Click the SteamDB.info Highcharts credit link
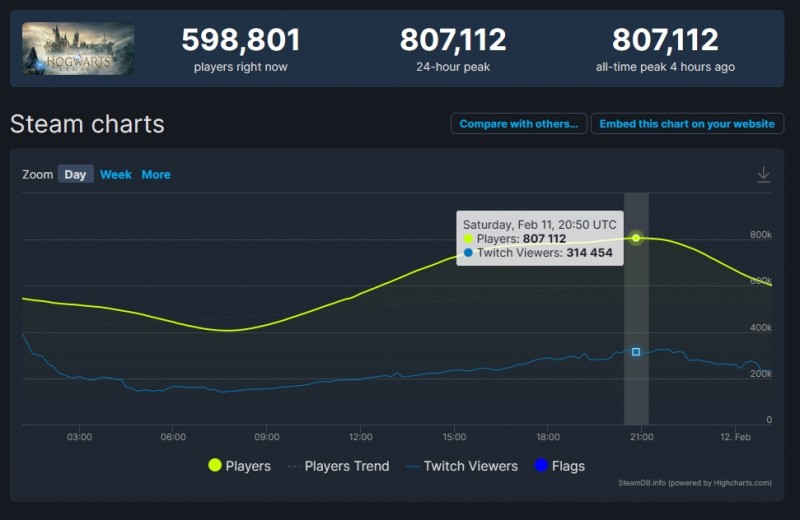 694,483
